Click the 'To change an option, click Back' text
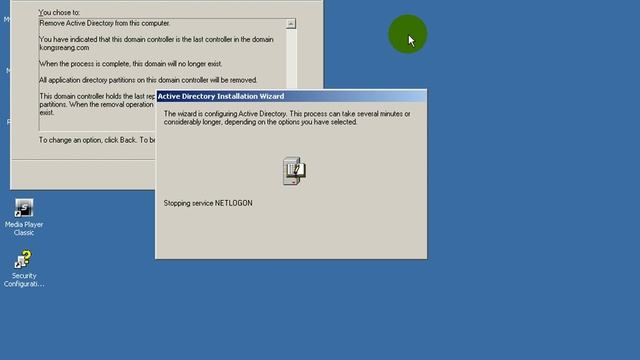640x360 pixels. coord(97,140)
